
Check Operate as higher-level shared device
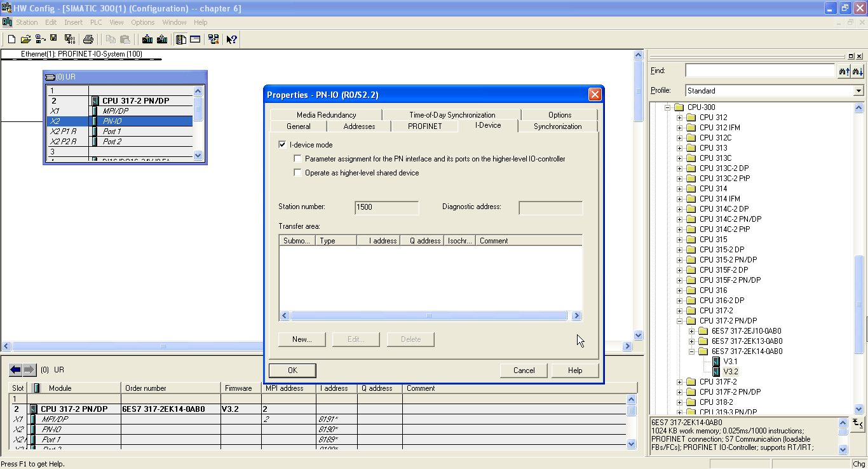pyautogui.click(x=297, y=172)
